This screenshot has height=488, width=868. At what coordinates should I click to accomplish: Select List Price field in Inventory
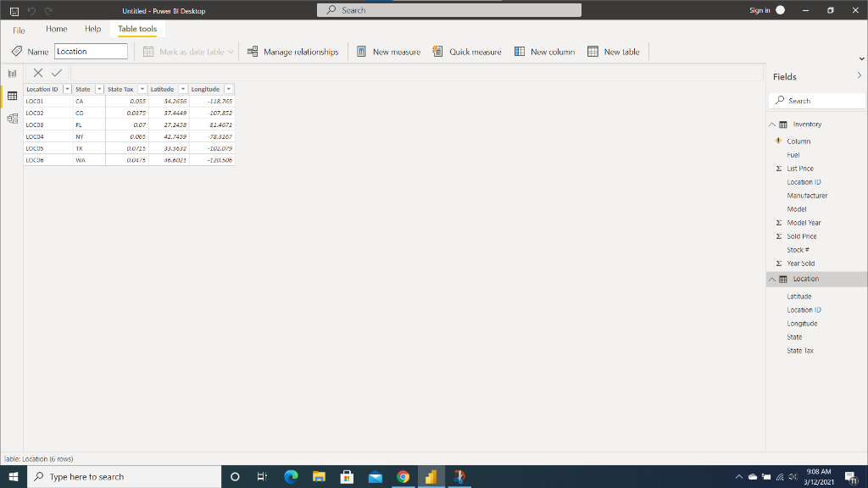[x=800, y=169]
